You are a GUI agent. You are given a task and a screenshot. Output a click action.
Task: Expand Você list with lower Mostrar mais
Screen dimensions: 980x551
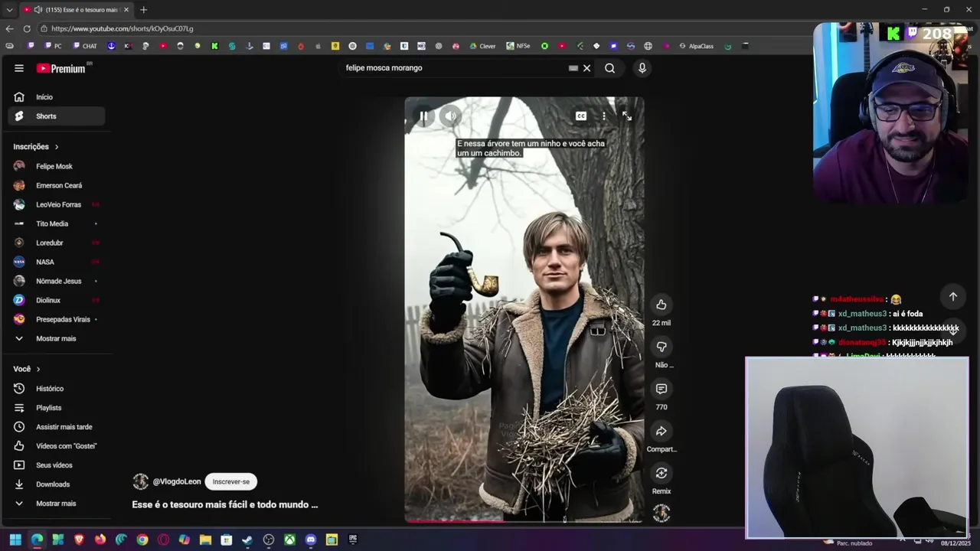coord(57,504)
